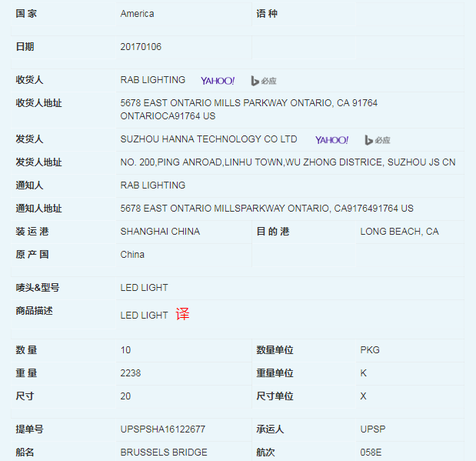
Task: Click the 发货人 label
Action: [x=29, y=139]
